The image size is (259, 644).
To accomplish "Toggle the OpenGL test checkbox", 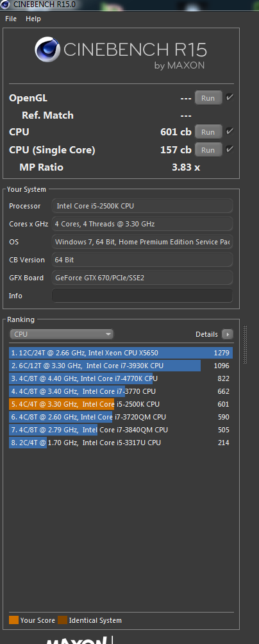I will pyautogui.click(x=230, y=97).
